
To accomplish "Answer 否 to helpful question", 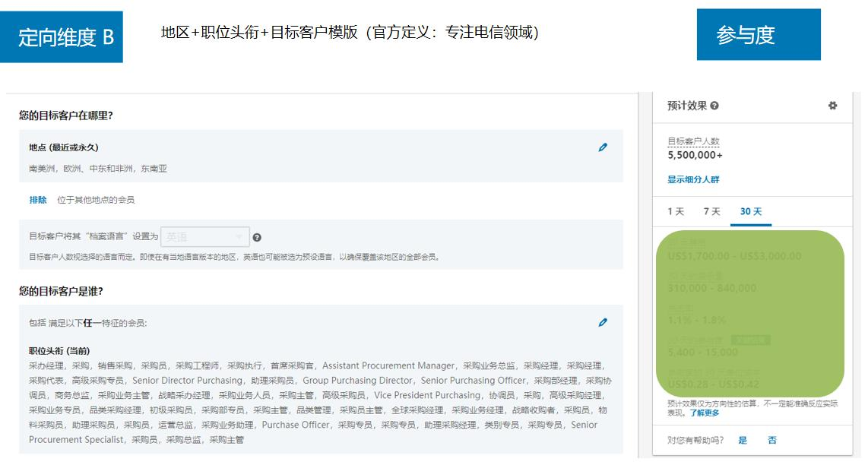I will (772, 440).
